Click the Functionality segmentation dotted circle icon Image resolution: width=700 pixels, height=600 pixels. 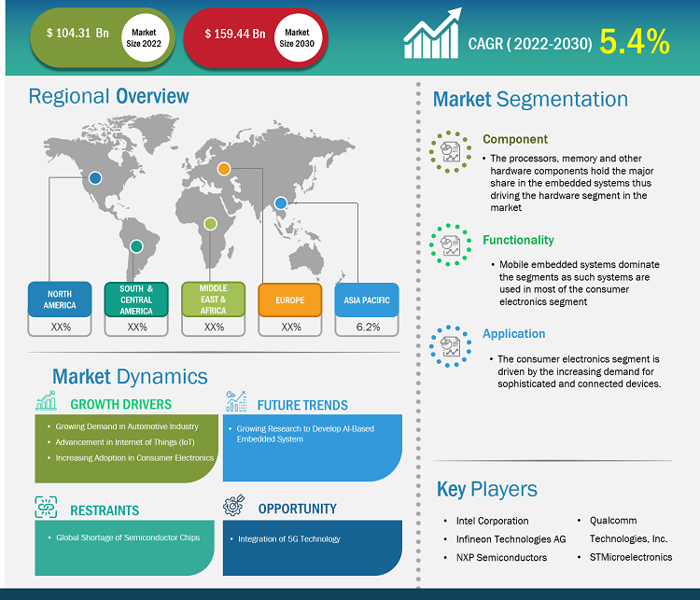pos(450,244)
